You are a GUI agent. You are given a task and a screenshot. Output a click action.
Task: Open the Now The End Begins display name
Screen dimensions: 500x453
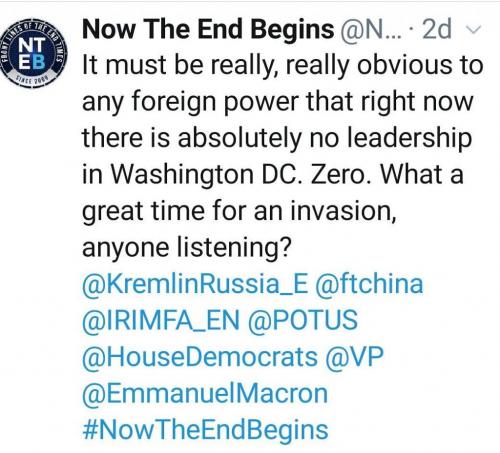pos(208,29)
